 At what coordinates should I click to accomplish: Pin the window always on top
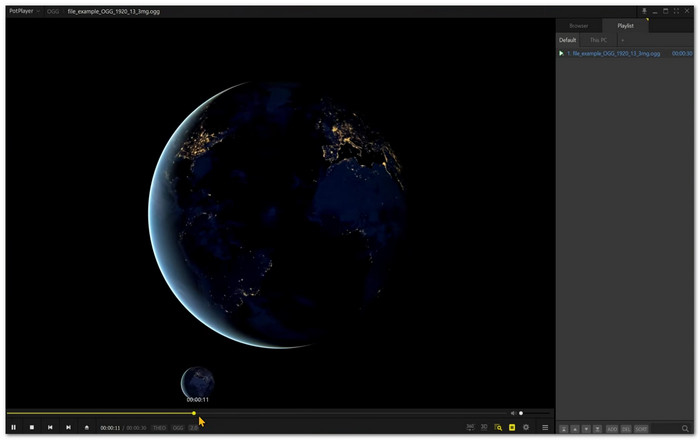click(x=644, y=11)
